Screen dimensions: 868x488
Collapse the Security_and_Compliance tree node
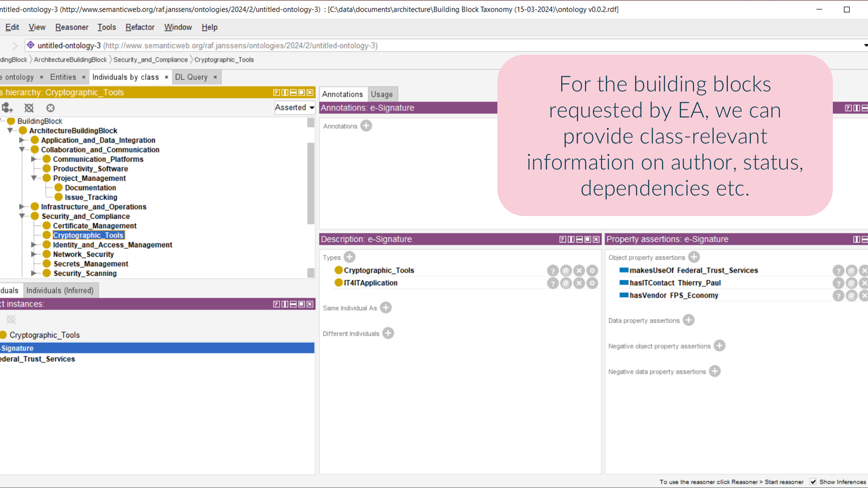pos(22,216)
